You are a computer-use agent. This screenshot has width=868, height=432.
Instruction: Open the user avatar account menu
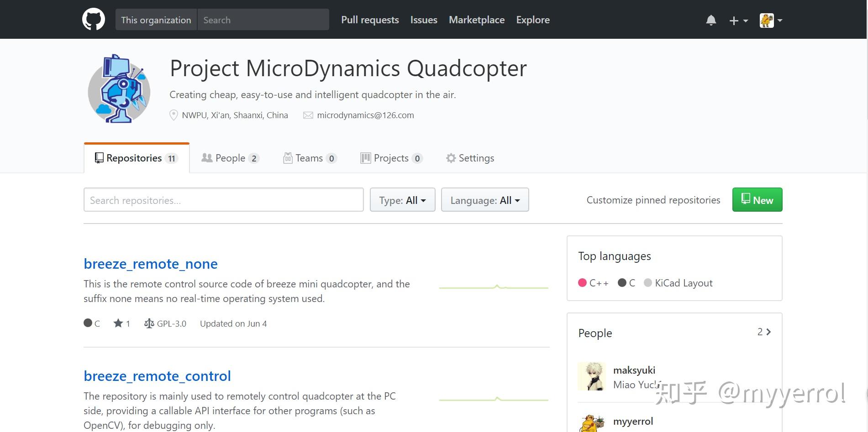pyautogui.click(x=771, y=21)
